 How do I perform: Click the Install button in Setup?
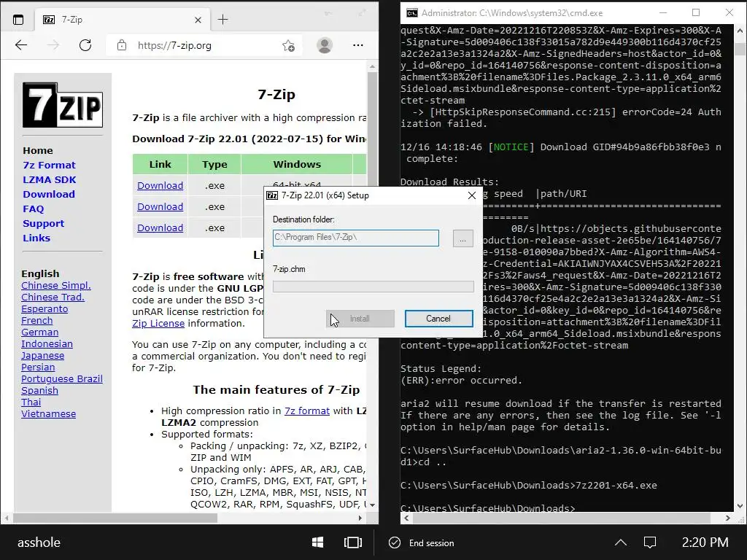point(360,319)
